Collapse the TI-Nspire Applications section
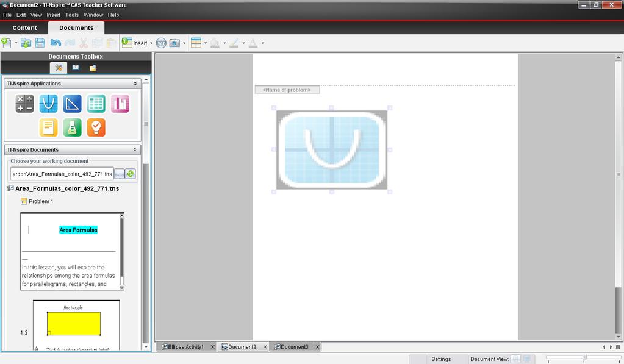Viewport: 624px width, 364px height. [x=135, y=84]
